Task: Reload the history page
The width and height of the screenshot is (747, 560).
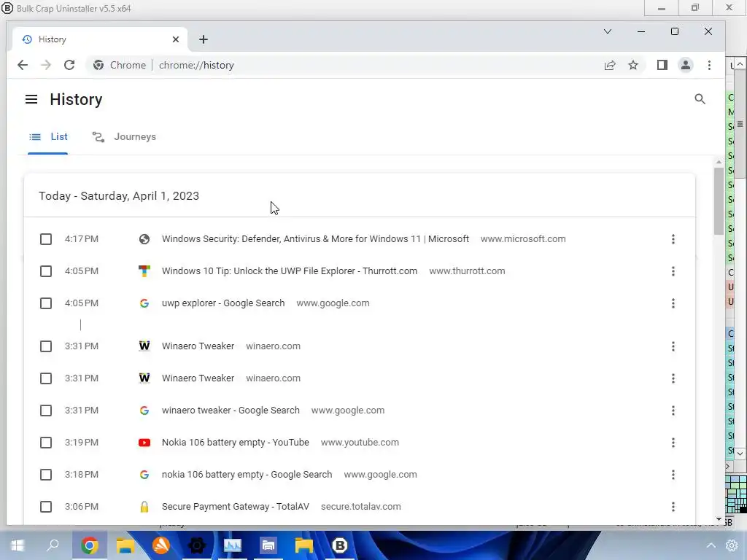Action: click(x=69, y=65)
